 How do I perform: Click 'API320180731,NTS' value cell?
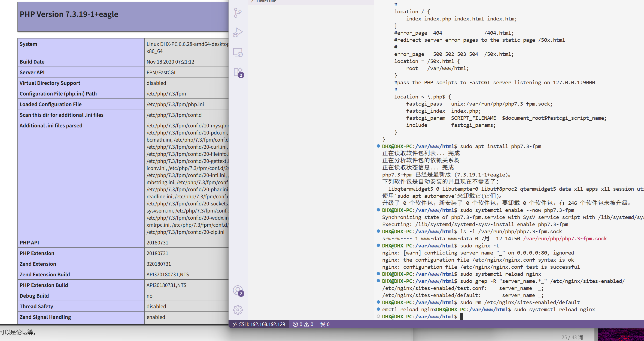168,274
